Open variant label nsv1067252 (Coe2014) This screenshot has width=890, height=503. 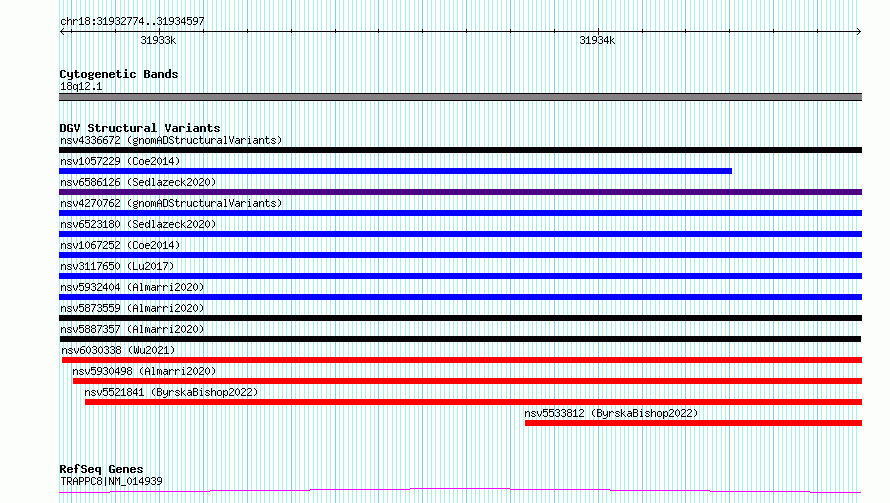tap(120, 245)
